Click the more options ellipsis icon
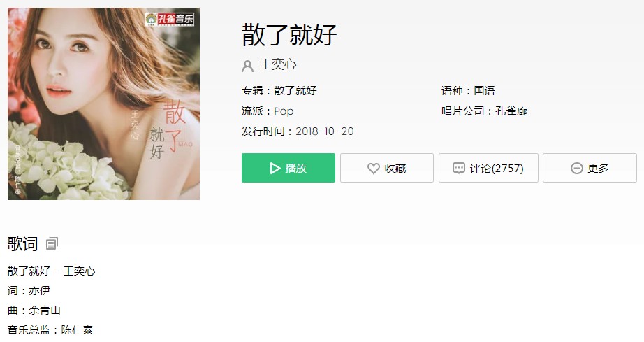The width and height of the screenshot is (644, 342). coord(577,168)
